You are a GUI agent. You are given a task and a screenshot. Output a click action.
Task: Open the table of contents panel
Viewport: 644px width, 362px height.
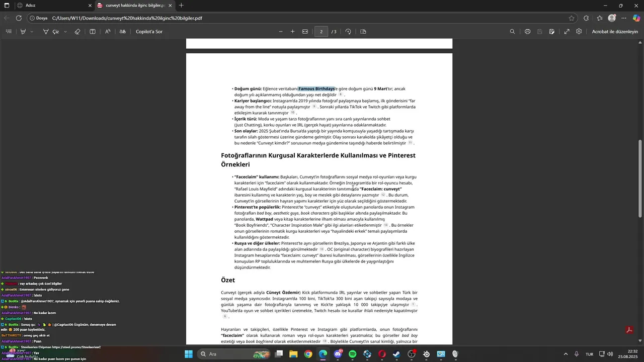(x=9, y=32)
